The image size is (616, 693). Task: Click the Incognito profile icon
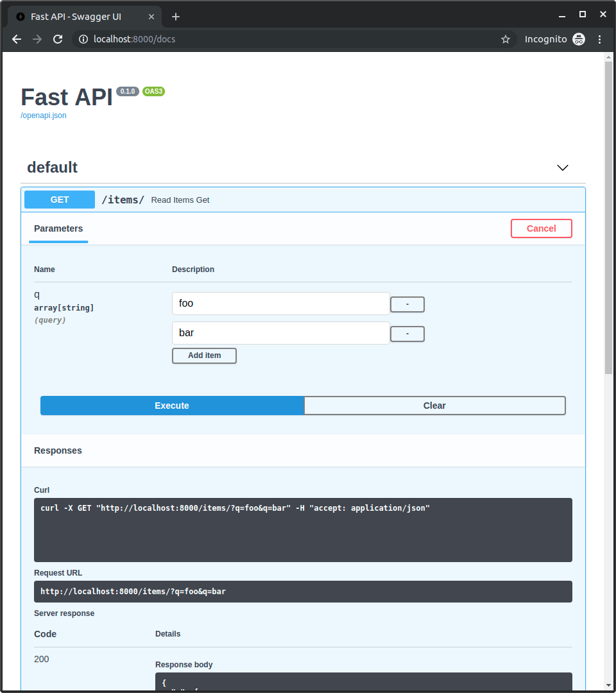point(578,39)
